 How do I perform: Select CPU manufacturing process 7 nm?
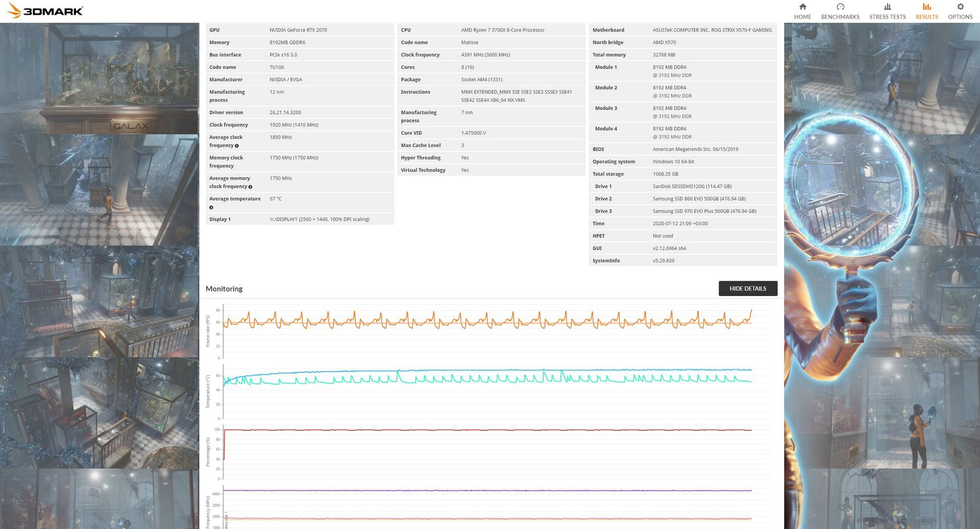pyautogui.click(x=467, y=113)
